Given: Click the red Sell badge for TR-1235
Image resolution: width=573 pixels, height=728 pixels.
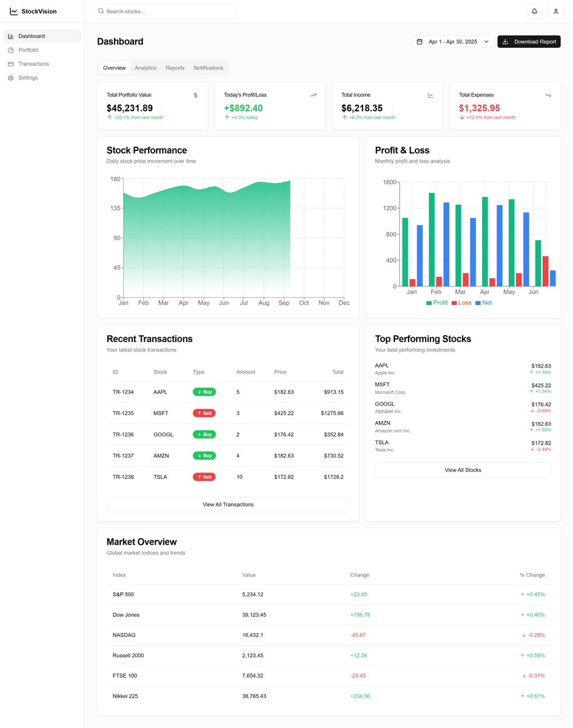Looking at the screenshot, I should pyautogui.click(x=204, y=413).
